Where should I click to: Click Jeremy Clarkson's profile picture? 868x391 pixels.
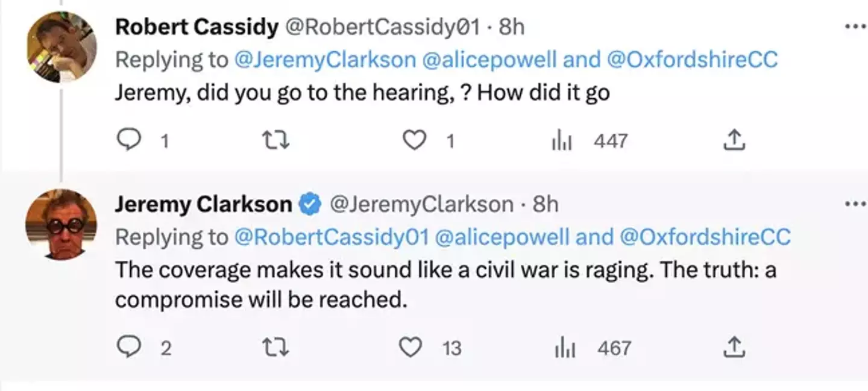[61, 223]
